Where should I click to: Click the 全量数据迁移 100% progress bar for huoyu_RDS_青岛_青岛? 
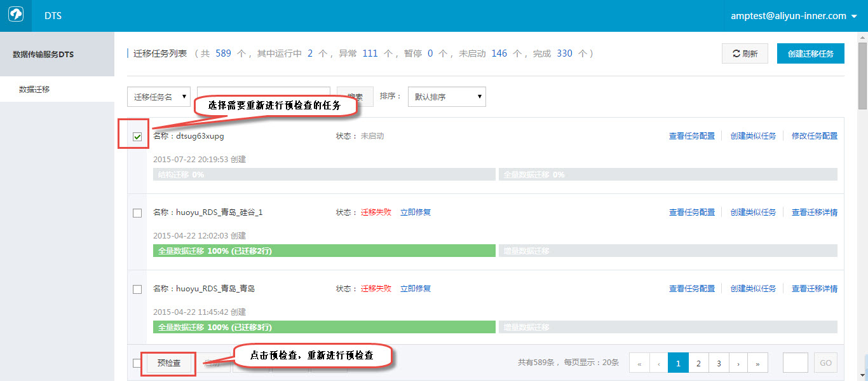tap(324, 327)
